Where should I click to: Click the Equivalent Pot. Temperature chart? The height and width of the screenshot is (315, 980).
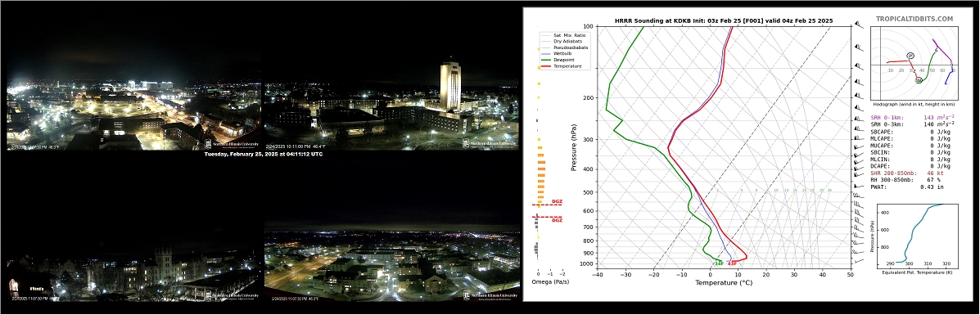click(915, 237)
